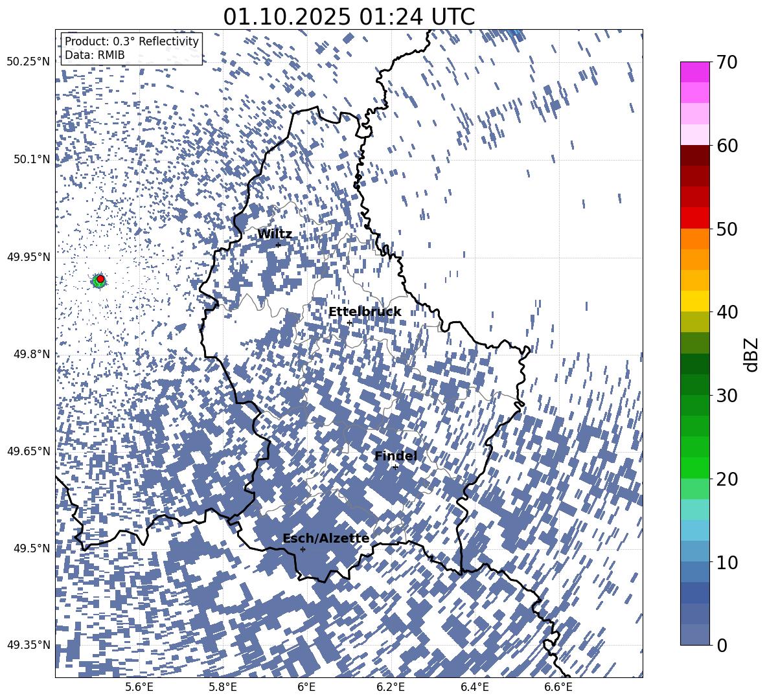
Task: Click the 49.65°N latitude tick label
Action: (x=29, y=451)
